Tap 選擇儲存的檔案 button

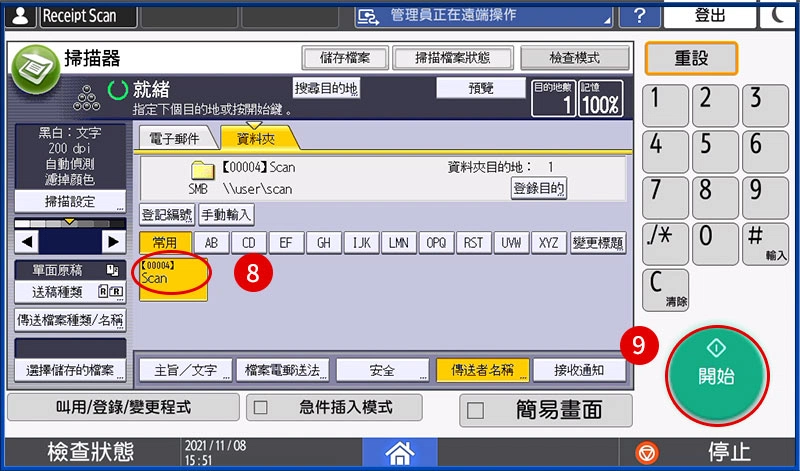tap(70, 370)
